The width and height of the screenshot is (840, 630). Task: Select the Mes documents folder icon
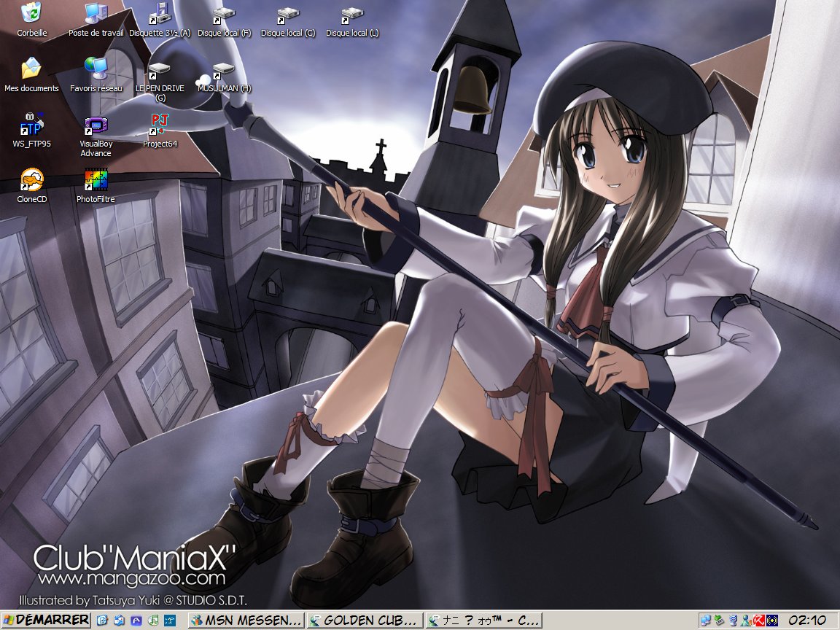[31, 75]
